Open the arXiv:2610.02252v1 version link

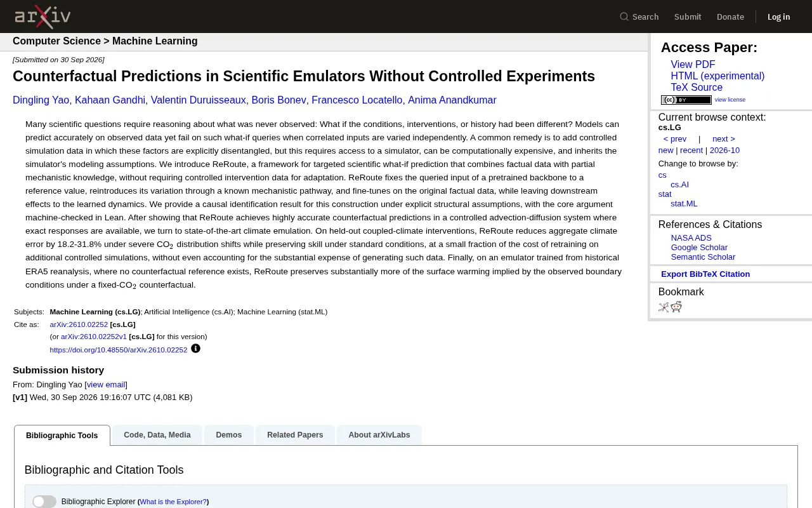click(x=94, y=337)
